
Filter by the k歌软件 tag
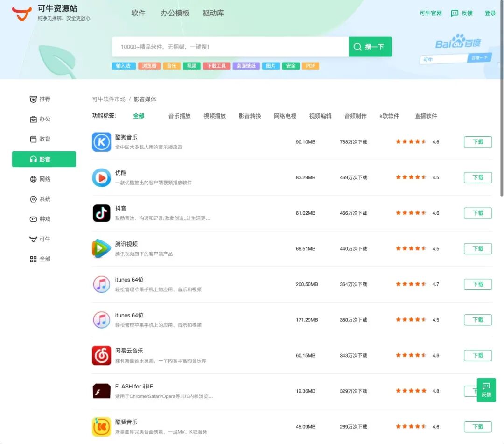point(389,116)
